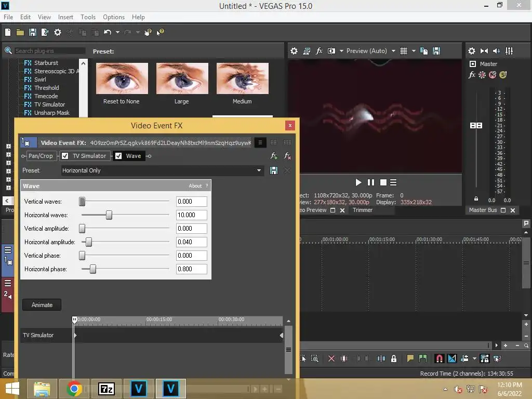Open the File menu
This screenshot has height=399, width=532.
click(8, 17)
